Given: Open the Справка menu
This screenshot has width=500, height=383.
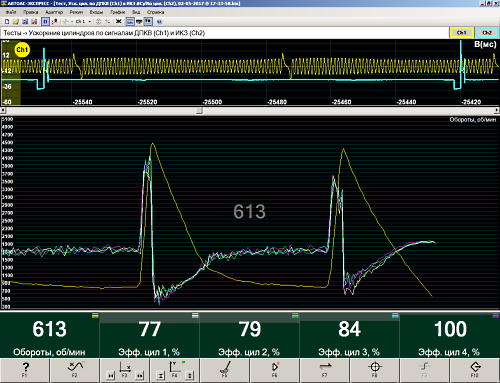Looking at the screenshot, I should tap(156, 12).
